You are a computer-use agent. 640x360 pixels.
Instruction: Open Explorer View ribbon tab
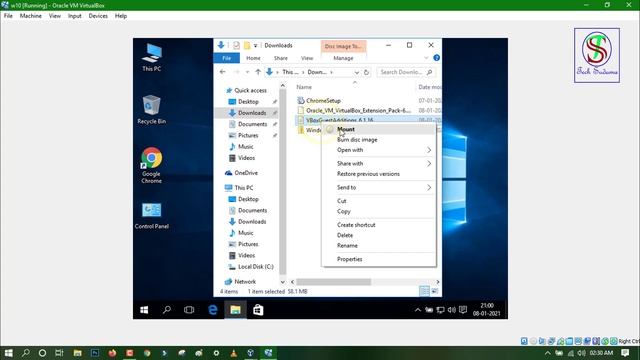[x=307, y=58]
